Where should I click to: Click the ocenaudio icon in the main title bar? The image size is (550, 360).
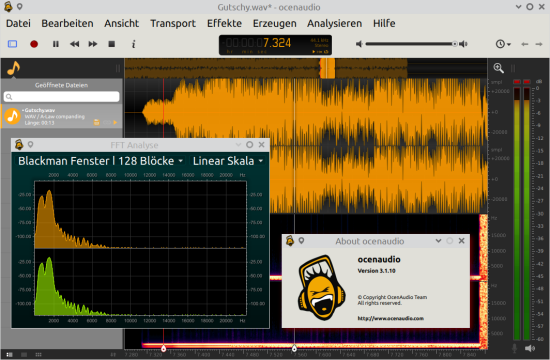pyautogui.click(x=8, y=7)
